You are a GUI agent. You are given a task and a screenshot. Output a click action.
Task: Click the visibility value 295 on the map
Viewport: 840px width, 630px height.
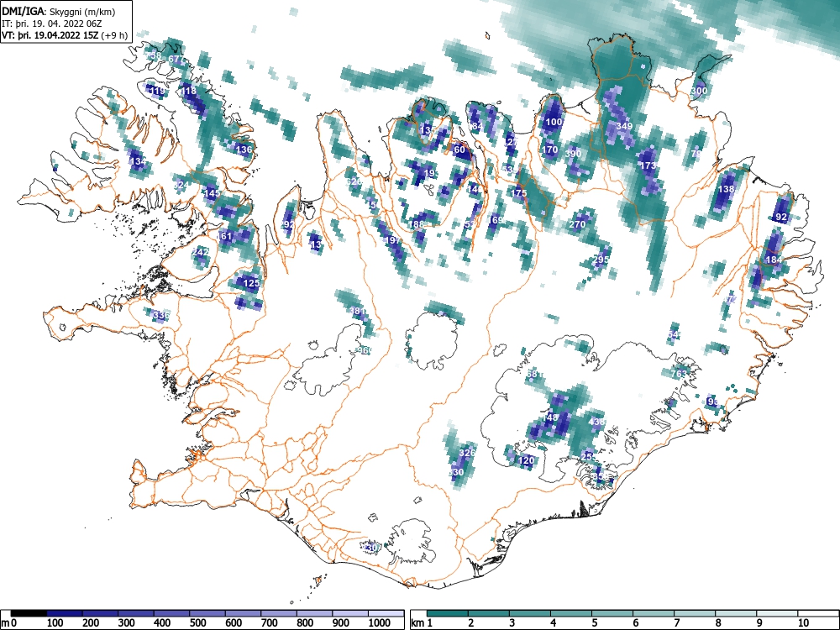click(601, 260)
